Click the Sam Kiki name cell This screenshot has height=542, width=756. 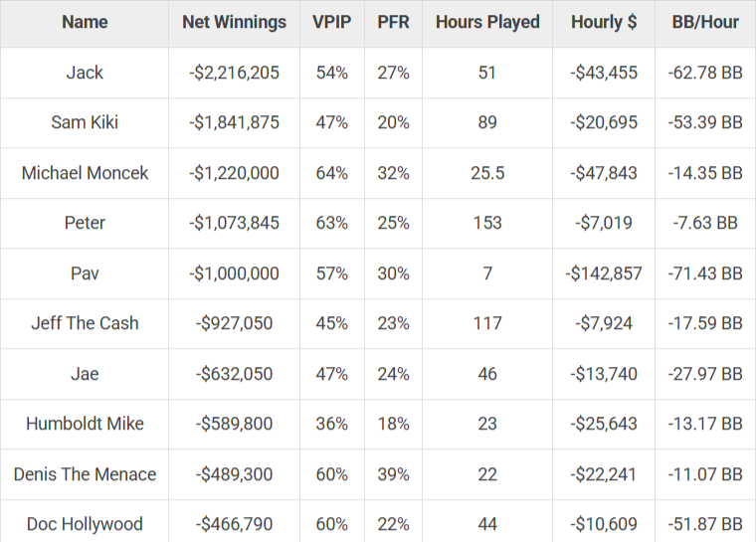[85, 122]
